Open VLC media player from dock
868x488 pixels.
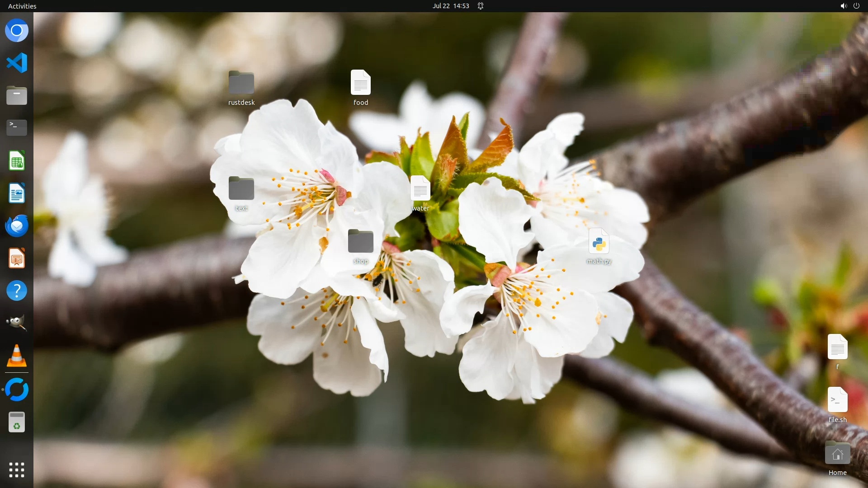[17, 356]
